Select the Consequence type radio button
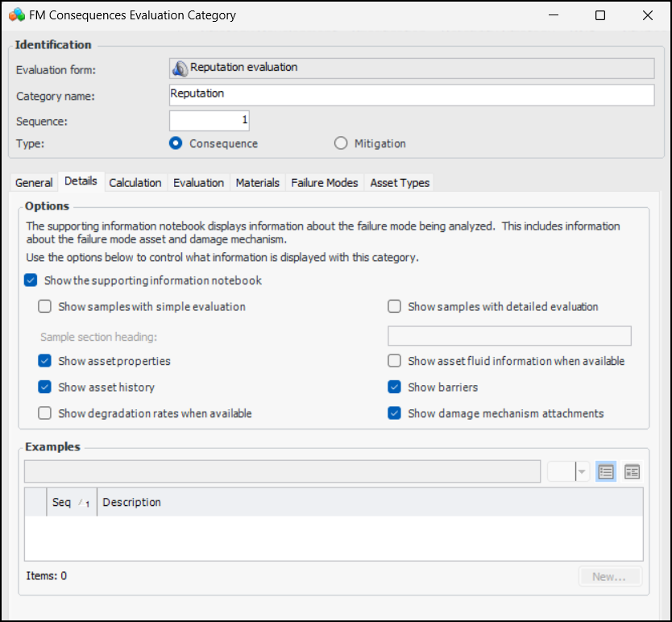Viewport: 672px width, 622px height. [176, 143]
